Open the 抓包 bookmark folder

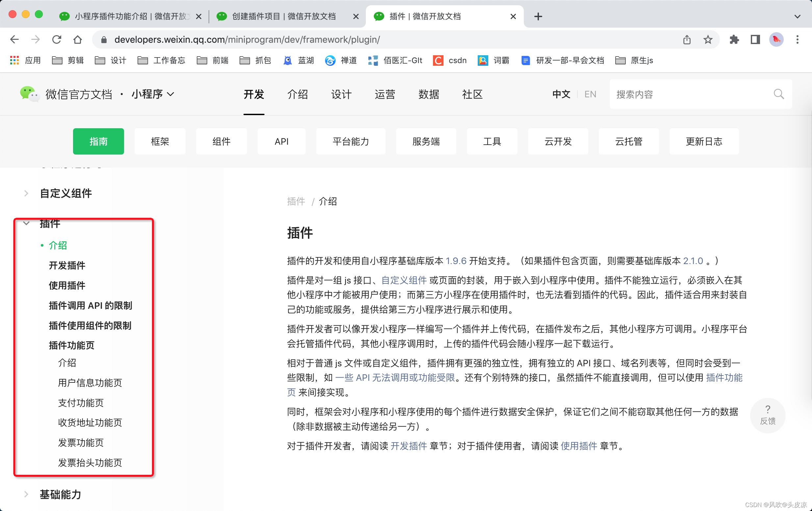pyautogui.click(x=255, y=60)
